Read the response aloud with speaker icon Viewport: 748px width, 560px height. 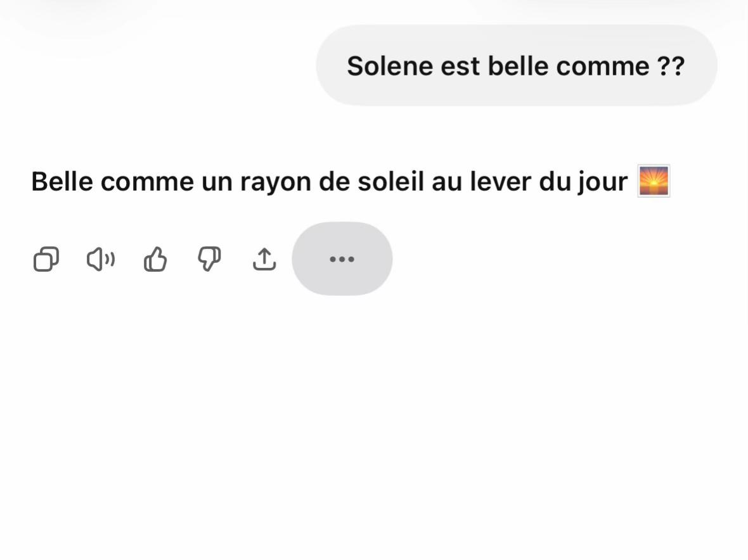point(101,259)
